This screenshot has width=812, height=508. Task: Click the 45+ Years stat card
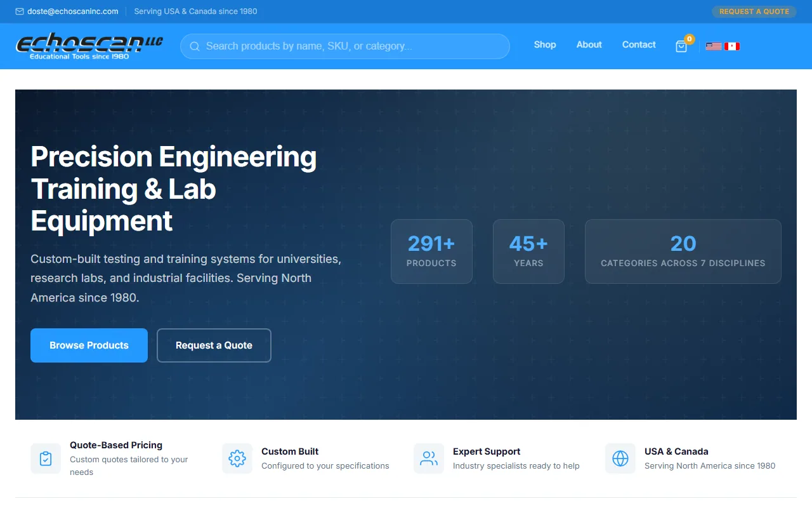click(528, 251)
